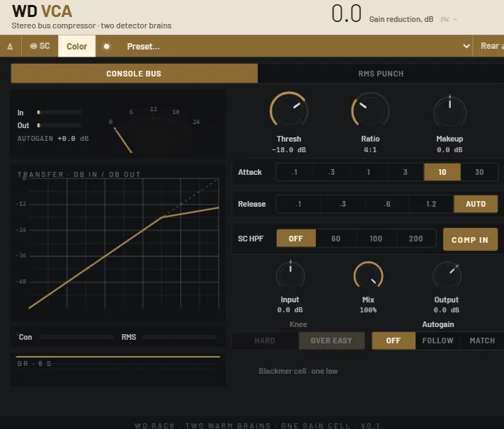Click the Thresh value -18.0 dB

pyautogui.click(x=289, y=150)
